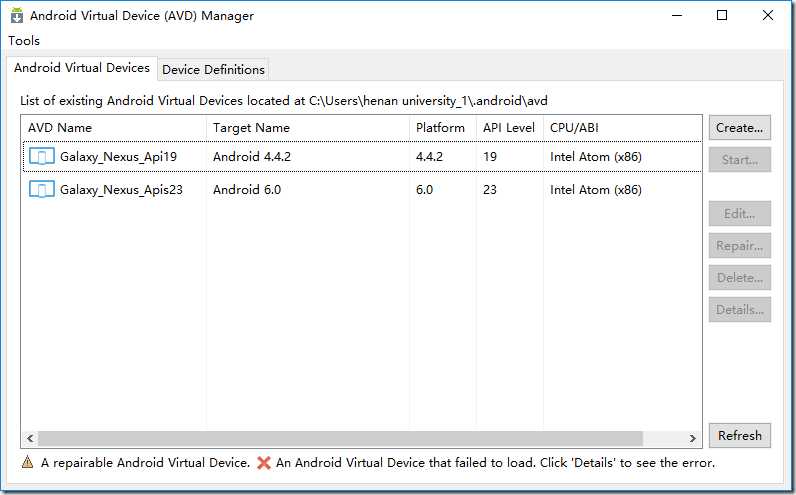The height and width of the screenshot is (495, 796).
Task: Click the Start... button
Action: point(740,159)
